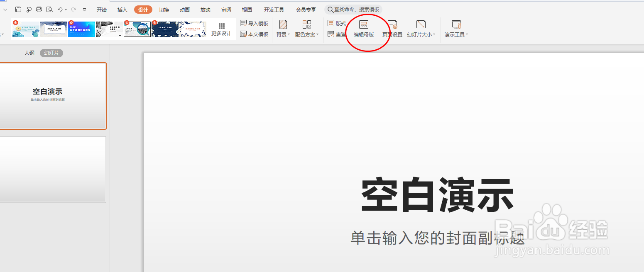Apply the 工作汇报 city circle template
This screenshot has height=272, width=644.
coord(137,29)
